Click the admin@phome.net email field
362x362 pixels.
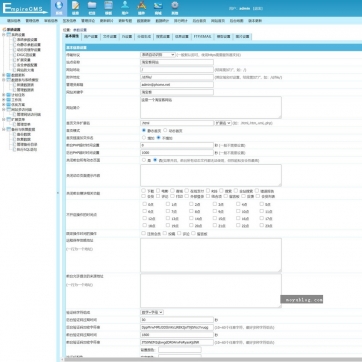click(177, 85)
